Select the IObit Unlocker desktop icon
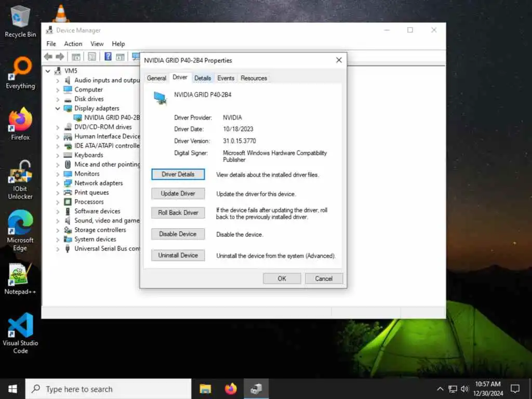Screen dimensions: 532x399 click(20, 180)
